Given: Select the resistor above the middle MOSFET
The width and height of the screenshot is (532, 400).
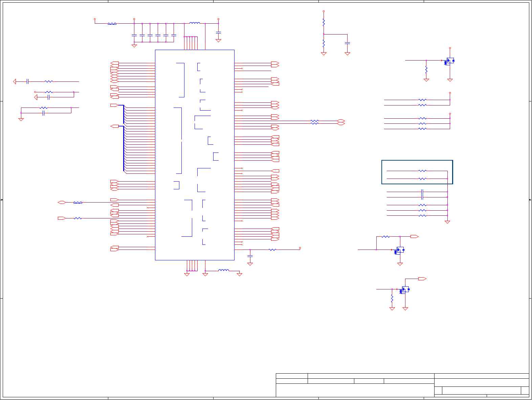Looking at the screenshot, I should pyautogui.click(x=385, y=237).
